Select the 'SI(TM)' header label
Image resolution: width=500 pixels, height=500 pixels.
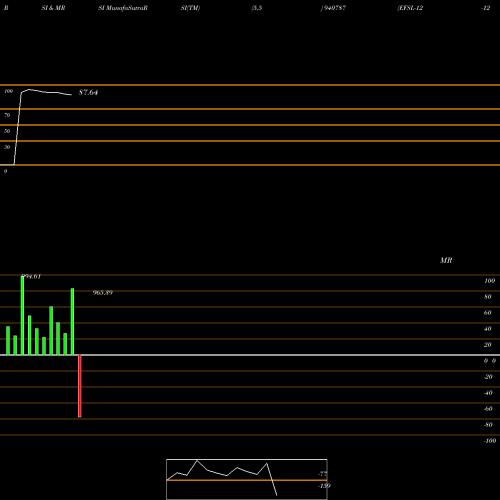tap(190, 8)
